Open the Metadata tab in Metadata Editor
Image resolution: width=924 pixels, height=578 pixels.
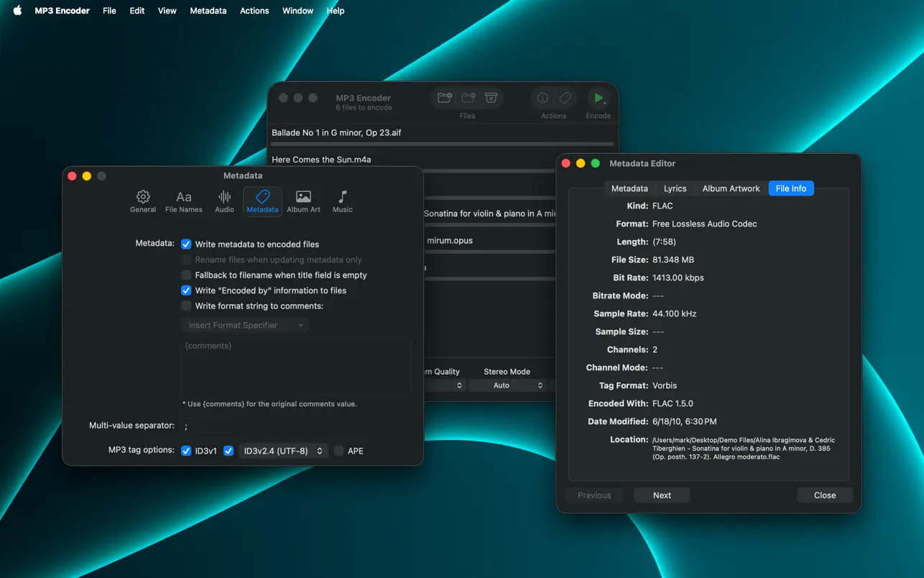tap(629, 188)
